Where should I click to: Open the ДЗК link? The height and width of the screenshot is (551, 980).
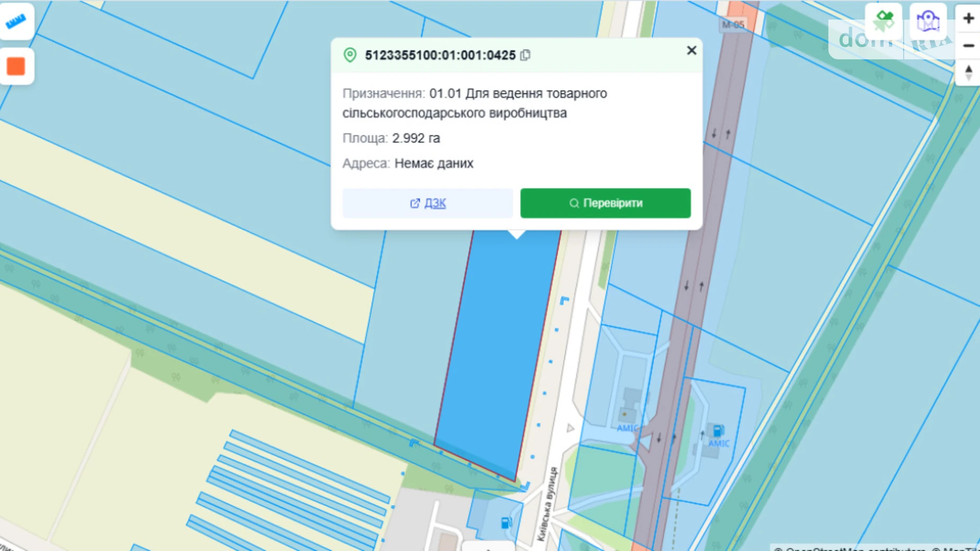[x=427, y=203]
